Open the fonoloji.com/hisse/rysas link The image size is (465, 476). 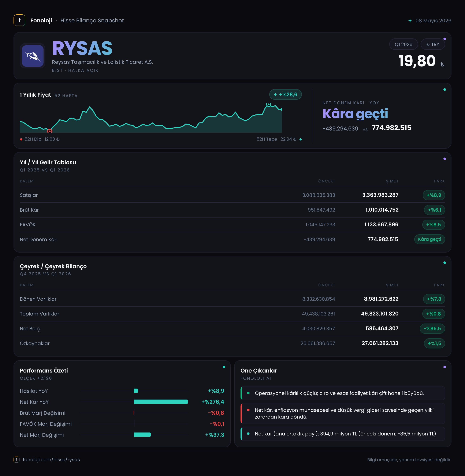[51, 459]
